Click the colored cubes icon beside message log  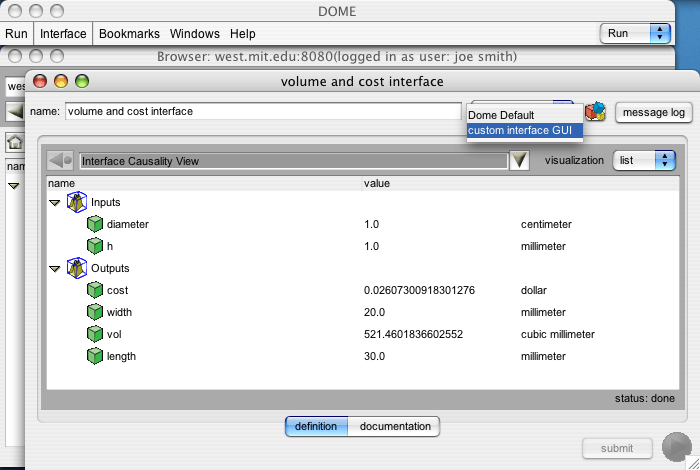click(596, 112)
